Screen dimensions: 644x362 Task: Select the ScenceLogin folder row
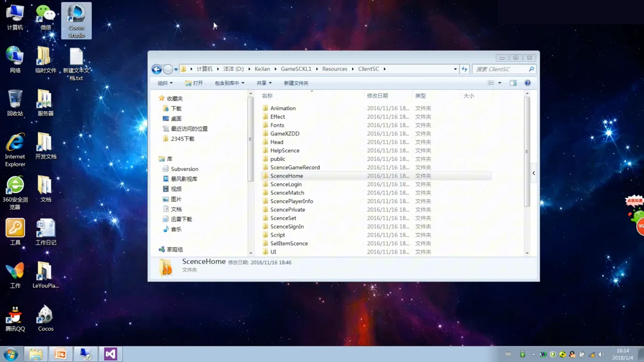click(376, 184)
